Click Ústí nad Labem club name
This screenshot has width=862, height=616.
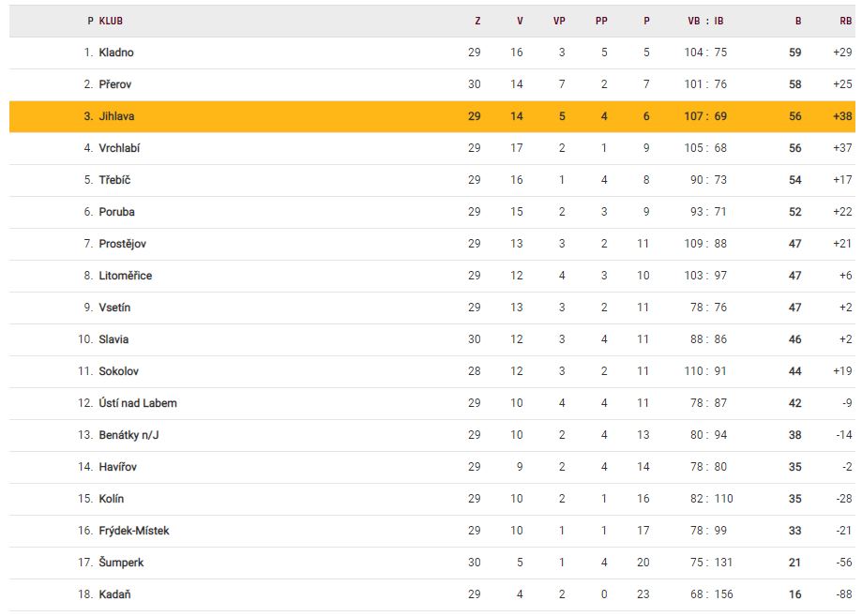138,403
